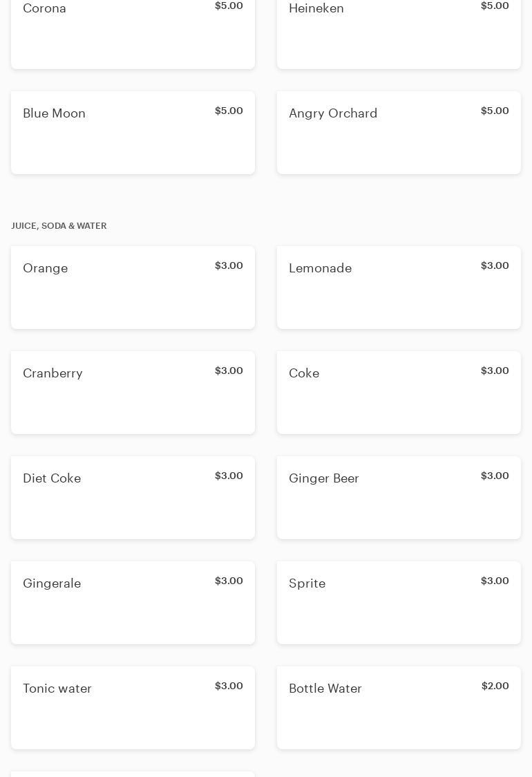Screen dimensions: 532x777
Task: Select Ginger Beer from the list
Action: pos(399,498)
